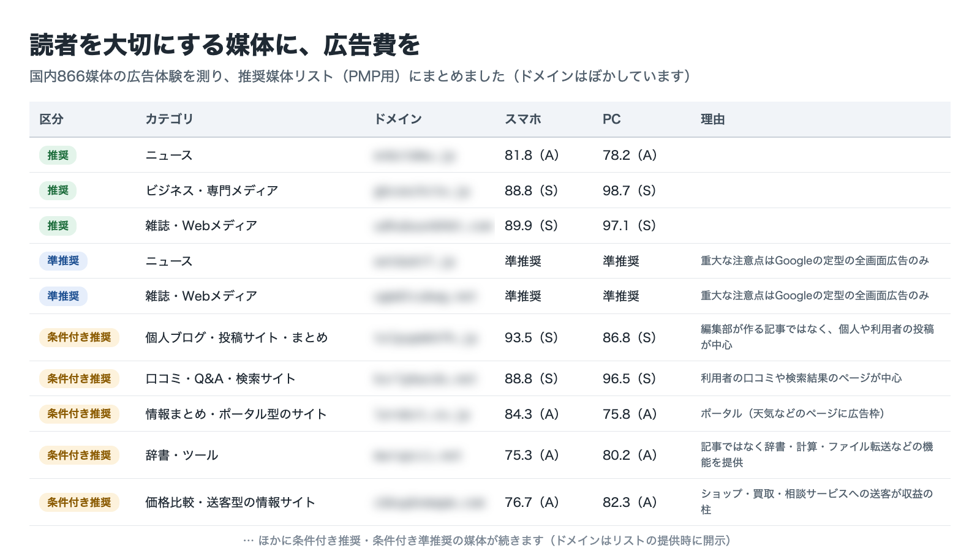Select the 情報まとめ・ポータル型のサイト category cell
Screen dimensions: 980x551
click(x=236, y=414)
